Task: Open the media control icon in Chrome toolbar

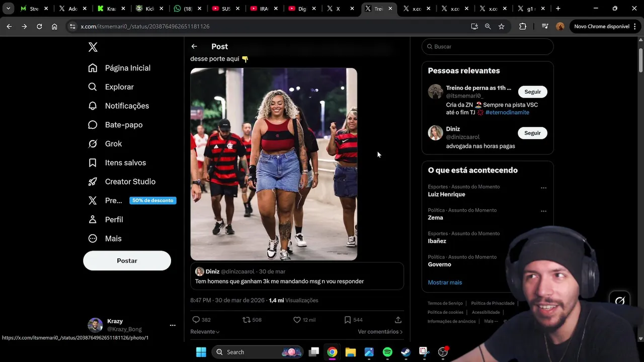Action: tap(545, 26)
